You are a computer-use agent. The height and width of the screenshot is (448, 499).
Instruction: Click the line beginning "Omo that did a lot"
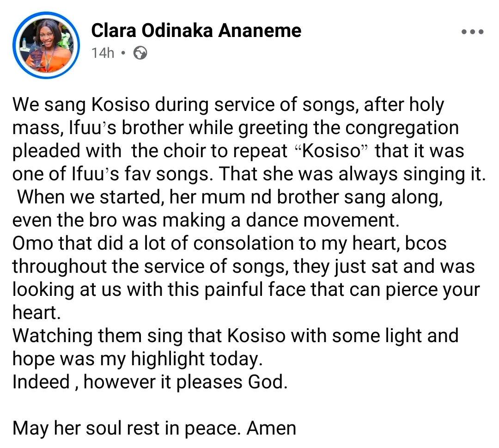pos(229,244)
